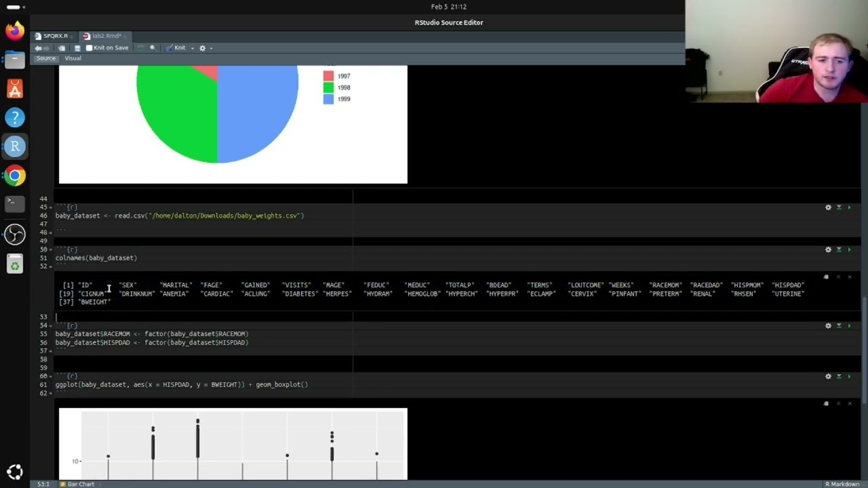
Task: Open Find/Replace with the magnifier icon
Action: (153, 48)
